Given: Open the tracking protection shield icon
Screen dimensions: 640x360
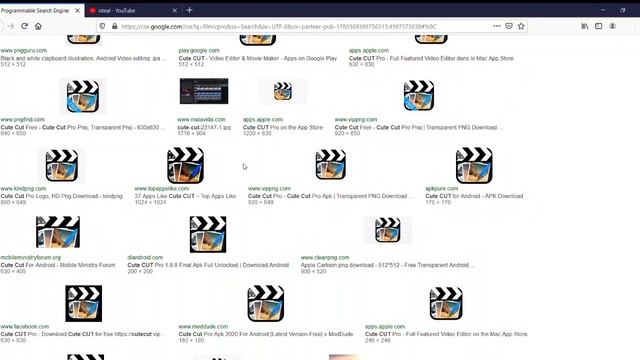Looking at the screenshot, I should pos(102,26).
